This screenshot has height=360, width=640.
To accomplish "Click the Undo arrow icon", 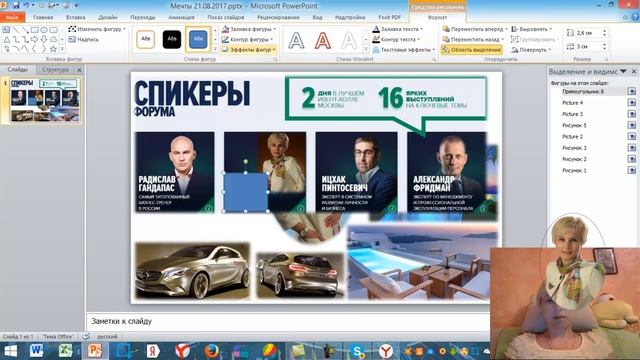I will (27, 5).
